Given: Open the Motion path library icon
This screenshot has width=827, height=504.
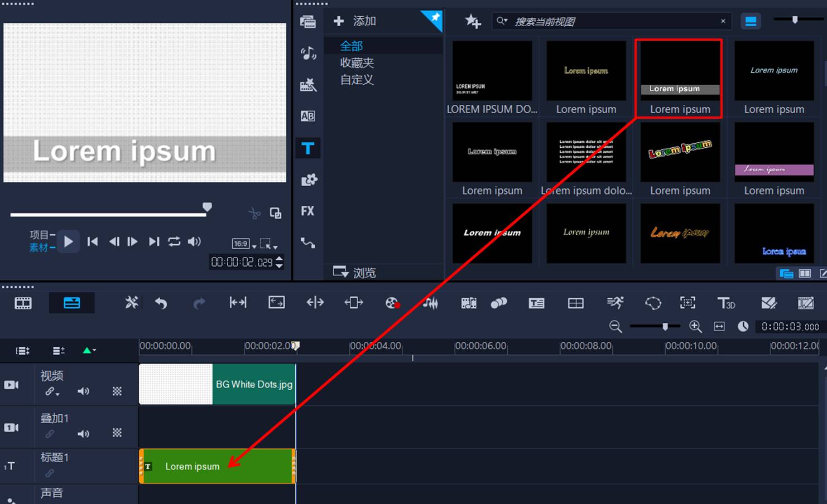Looking at the screenshot, I should tap(307, 243).
